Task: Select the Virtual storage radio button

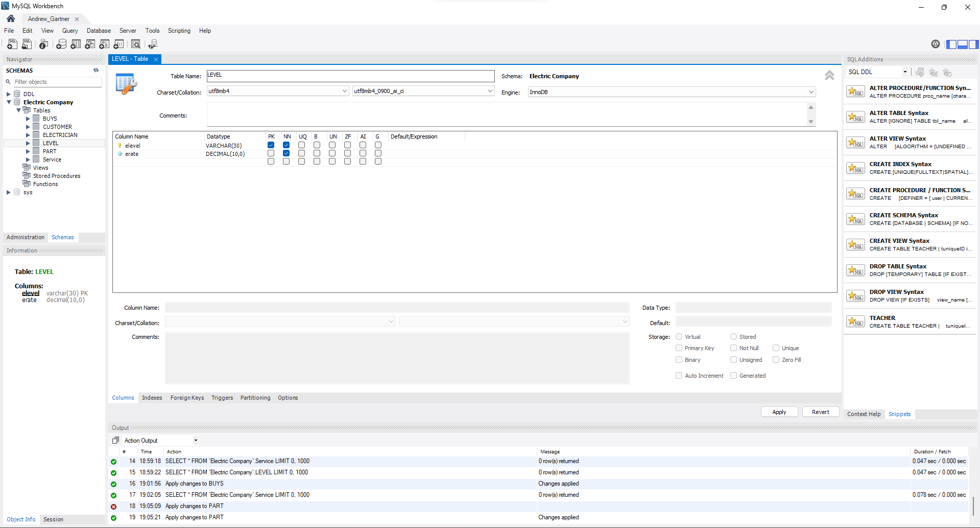Action: click(x=679, y=337)
